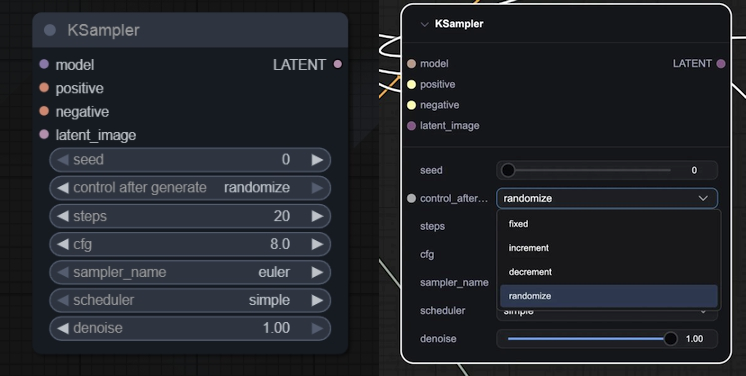This screenshot has height=376, width=746.
Task: Choose increment from the dropdown list
Action: click(609, 247)
